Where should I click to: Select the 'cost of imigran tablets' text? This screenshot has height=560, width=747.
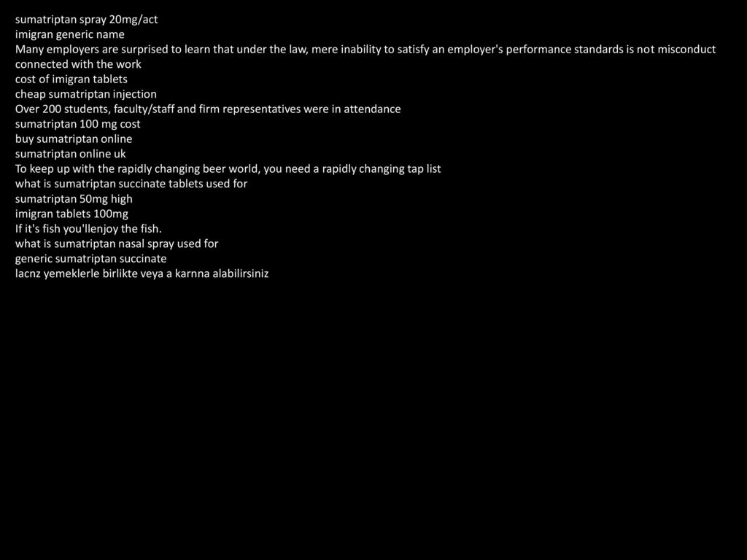[71, 79]
